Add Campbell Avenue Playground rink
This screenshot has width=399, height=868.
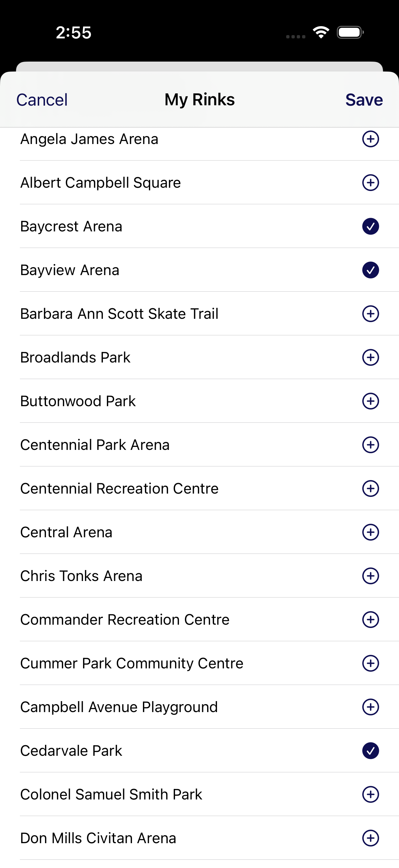tap(370, 707)
